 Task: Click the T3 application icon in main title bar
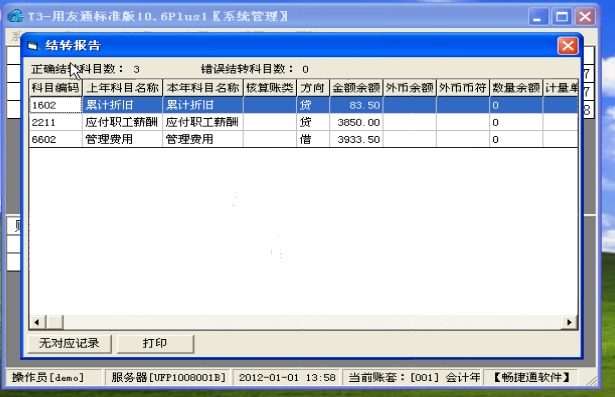click(15, 16)
